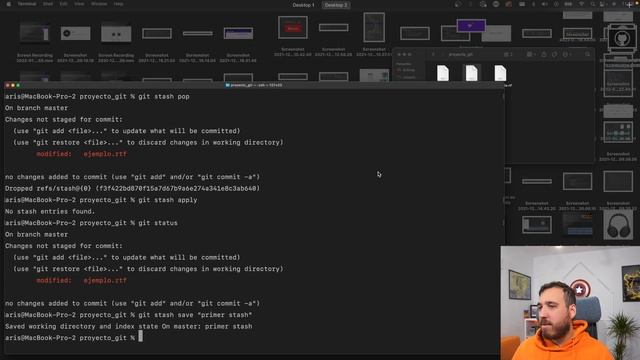The image size is (640, 360).
Task: Open the more-actions dropdown in Finder toolbar
Action: (x=567, y=54)
